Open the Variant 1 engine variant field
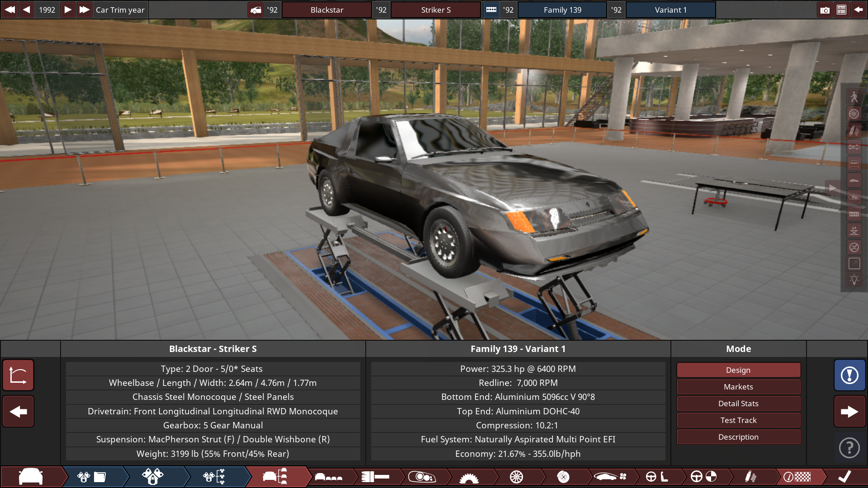Viewport: 868px width, 488px height. (x=670, y=9)
